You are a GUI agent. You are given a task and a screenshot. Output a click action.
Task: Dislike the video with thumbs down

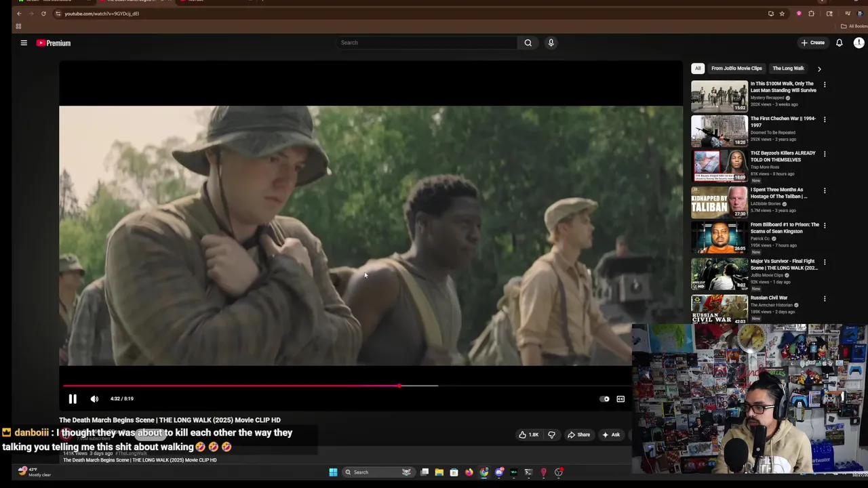pos(551,434)
